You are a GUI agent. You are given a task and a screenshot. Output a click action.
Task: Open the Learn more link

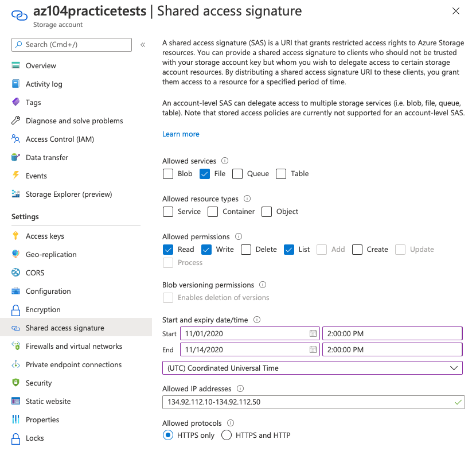point(181,134)
